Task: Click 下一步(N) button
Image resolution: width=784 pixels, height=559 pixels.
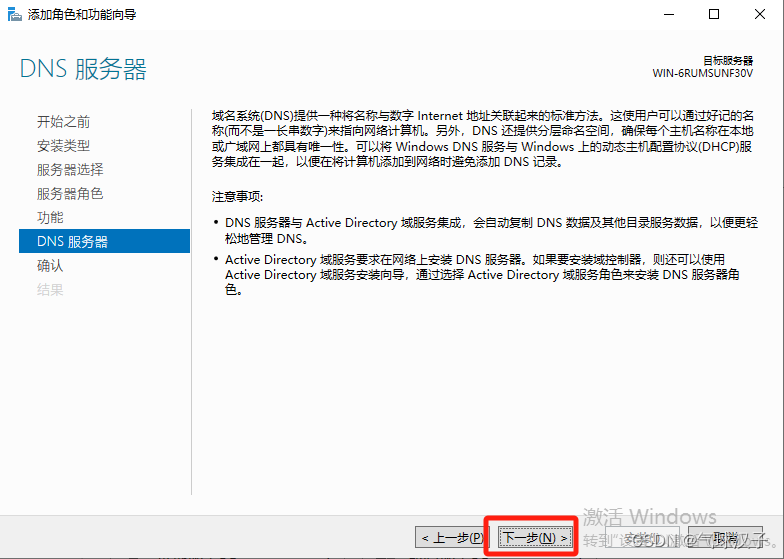Action: 536,538
